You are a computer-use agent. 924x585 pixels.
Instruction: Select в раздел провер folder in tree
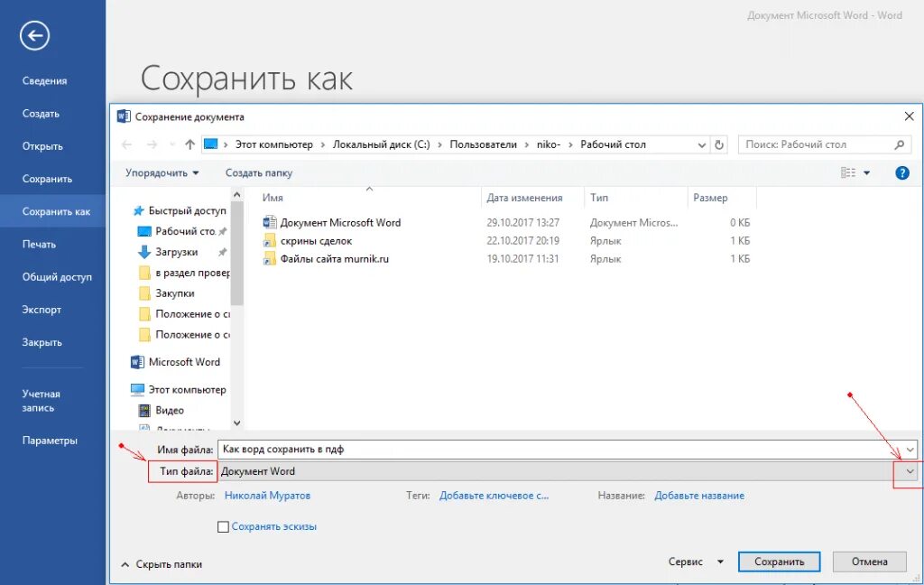(x=184, y=273)
